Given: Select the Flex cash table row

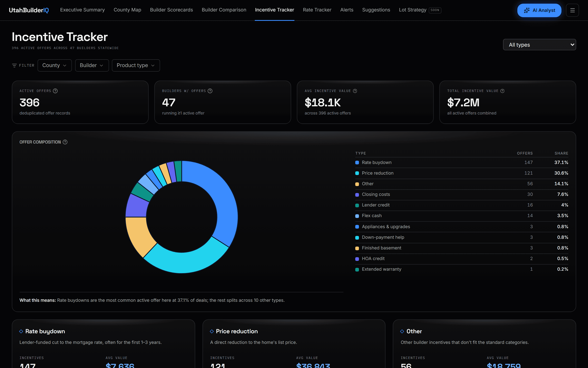Looking at the screenshot, I should 462,216.
